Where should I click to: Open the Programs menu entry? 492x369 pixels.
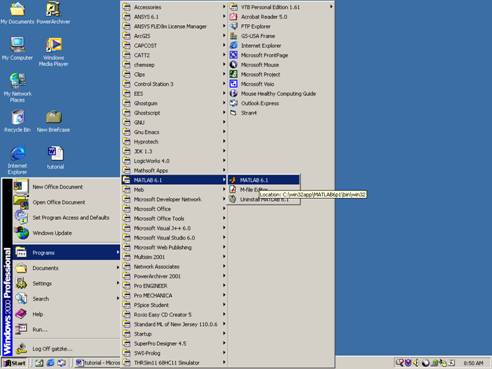click(x=67, y=253)
